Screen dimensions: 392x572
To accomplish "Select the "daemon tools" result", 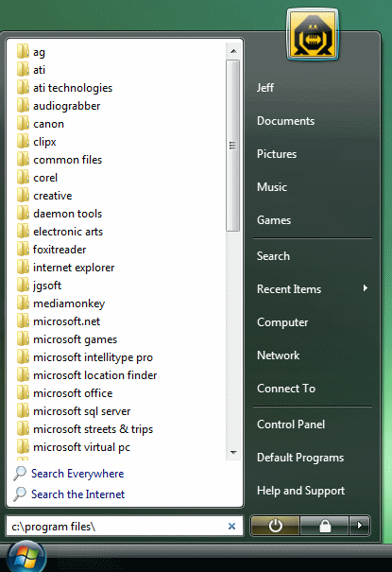I will point(68,214).
